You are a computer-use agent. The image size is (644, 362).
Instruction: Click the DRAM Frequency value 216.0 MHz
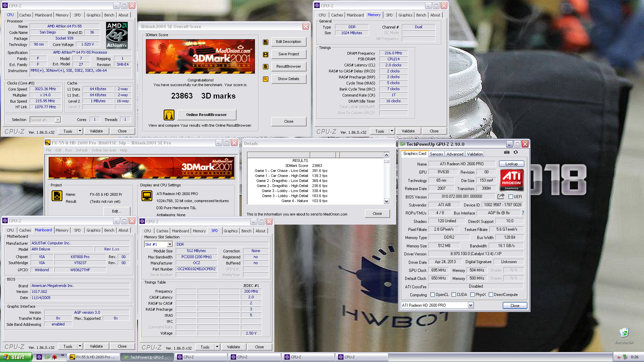(x=393, y=53)
